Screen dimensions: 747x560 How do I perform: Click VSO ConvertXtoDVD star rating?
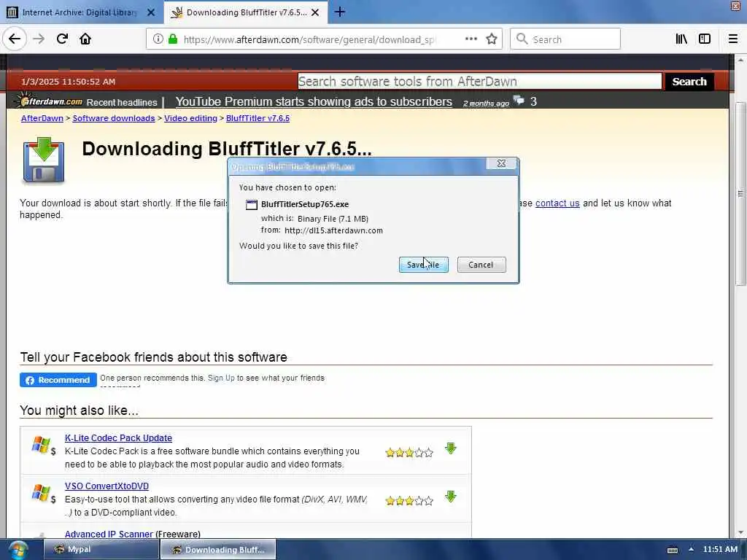pyautogui.click(x=409, y=500)
